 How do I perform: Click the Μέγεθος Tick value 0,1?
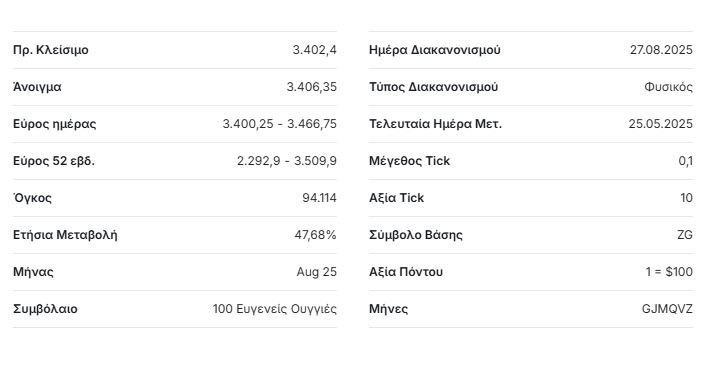[685, 161]
